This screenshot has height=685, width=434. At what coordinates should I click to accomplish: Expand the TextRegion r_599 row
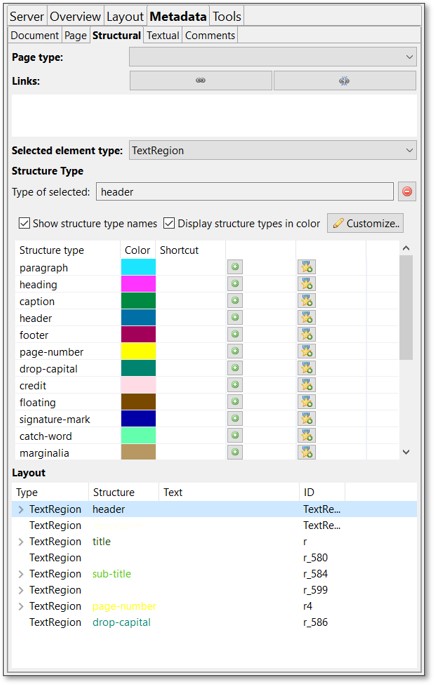(x=21, y=590)
